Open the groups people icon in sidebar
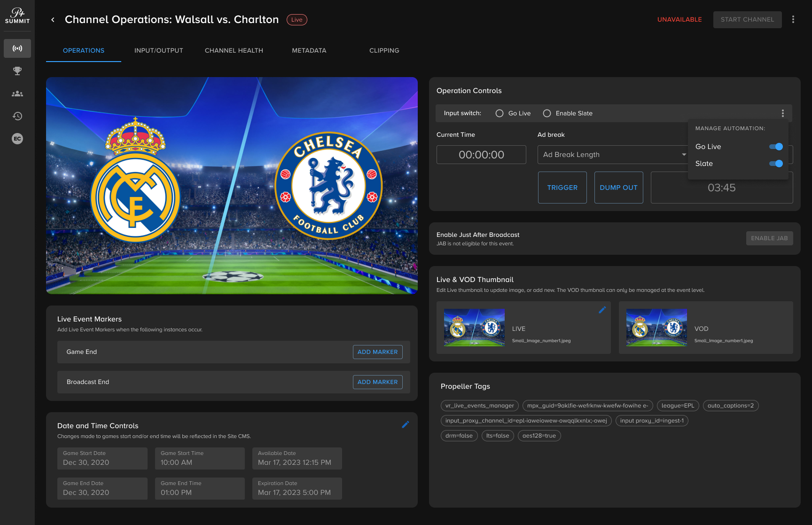This screenshot has width=812, height=525. coord(17,94)
